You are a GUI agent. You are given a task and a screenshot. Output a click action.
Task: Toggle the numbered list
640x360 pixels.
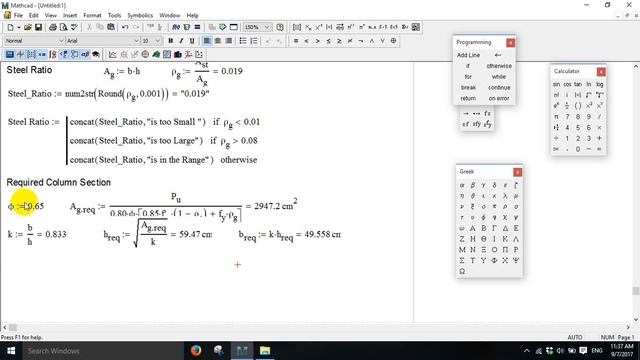(x=254, y=41)
